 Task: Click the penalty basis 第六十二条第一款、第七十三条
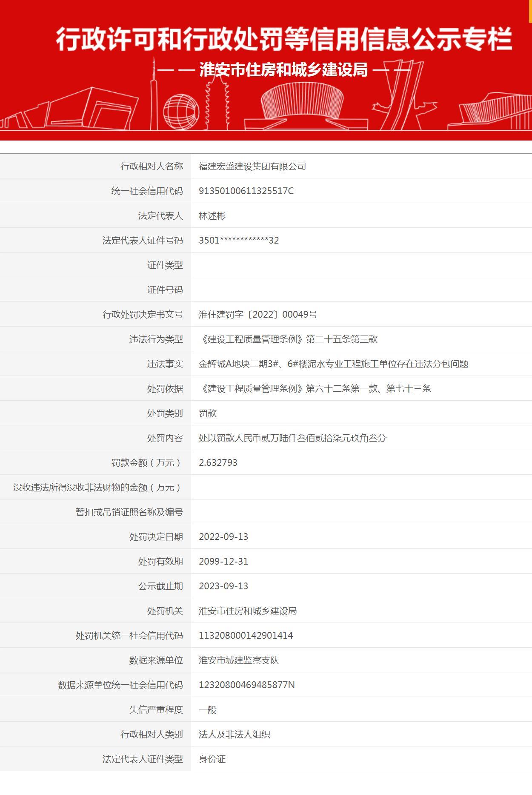click(369, 388)
